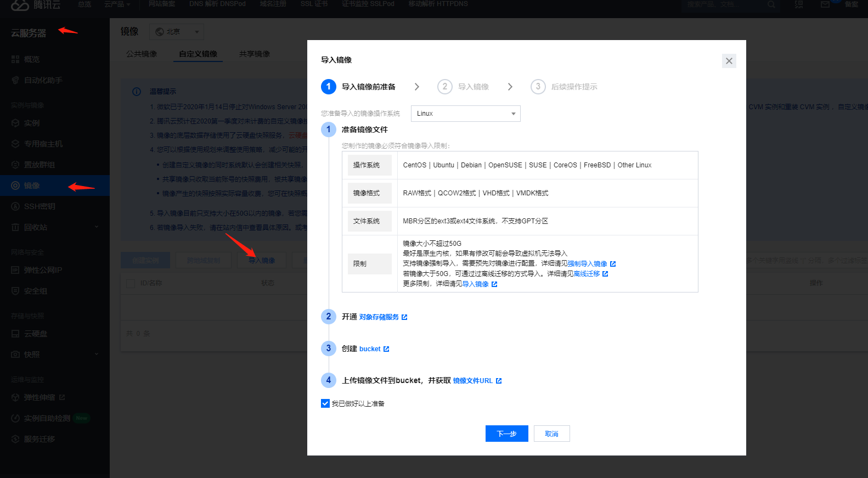This screenshot has height=478, width=868.
Task: Click external-link icon after 强制导入镜像
Action: click(613, 264)
